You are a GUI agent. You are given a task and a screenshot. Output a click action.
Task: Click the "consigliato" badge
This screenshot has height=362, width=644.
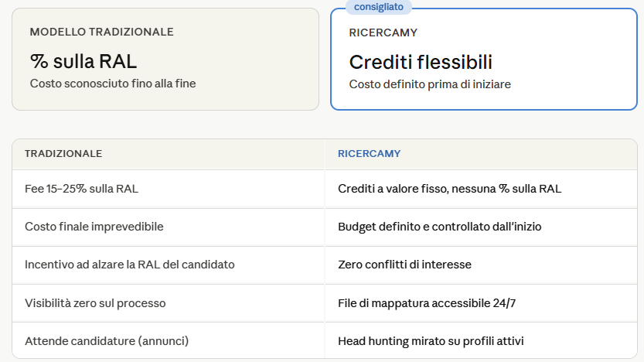pyautogui.click(x=379, y=7)
